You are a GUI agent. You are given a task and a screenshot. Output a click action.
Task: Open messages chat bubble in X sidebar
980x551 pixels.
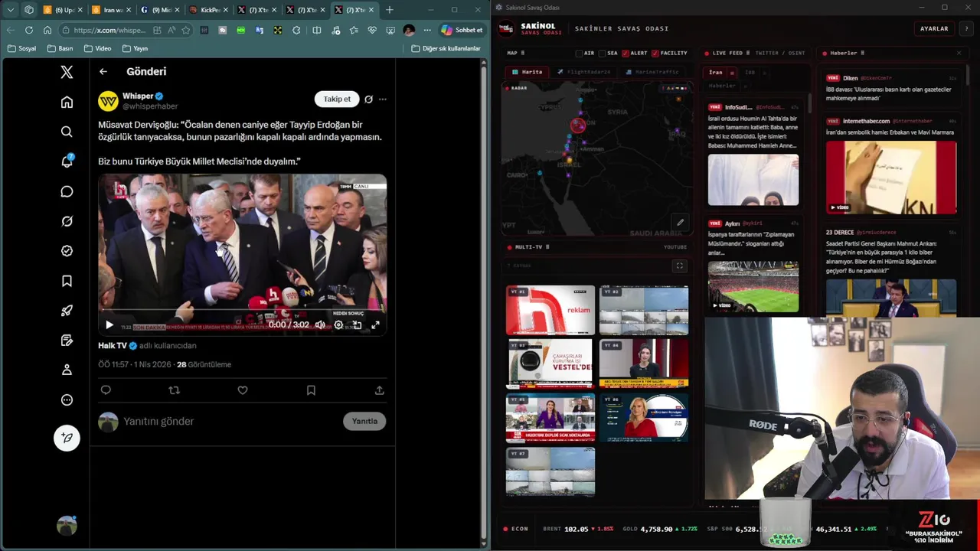click(x=67, y=191)
